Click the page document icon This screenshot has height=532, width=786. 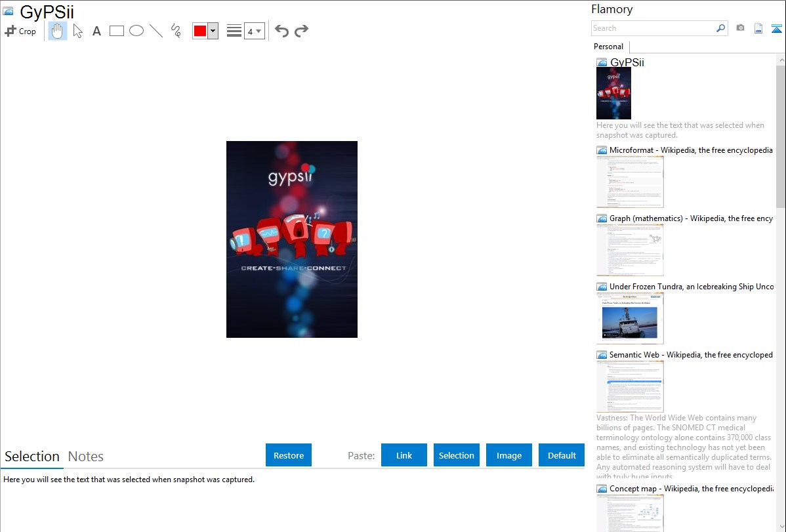pyautogui.click(x=758, y=28)
